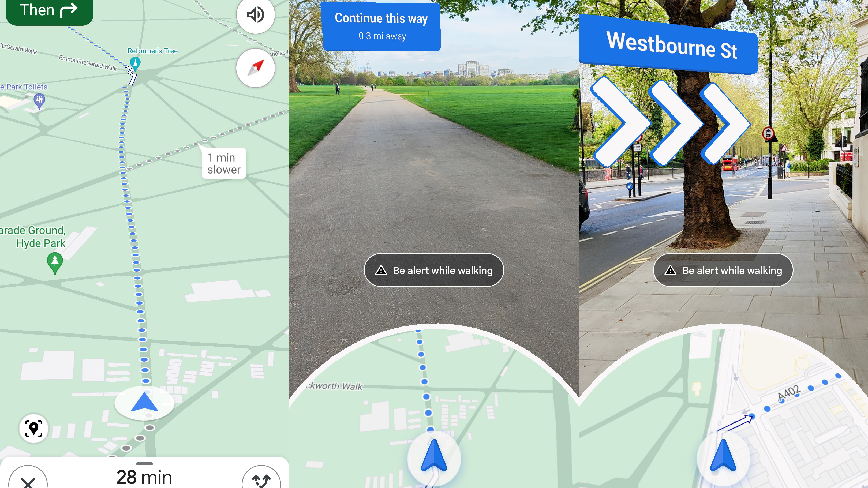This screenshot has height=488, width=868.
Task: Toggle the 'Be alert while walking' warning
Action: (x=433, y=270)
